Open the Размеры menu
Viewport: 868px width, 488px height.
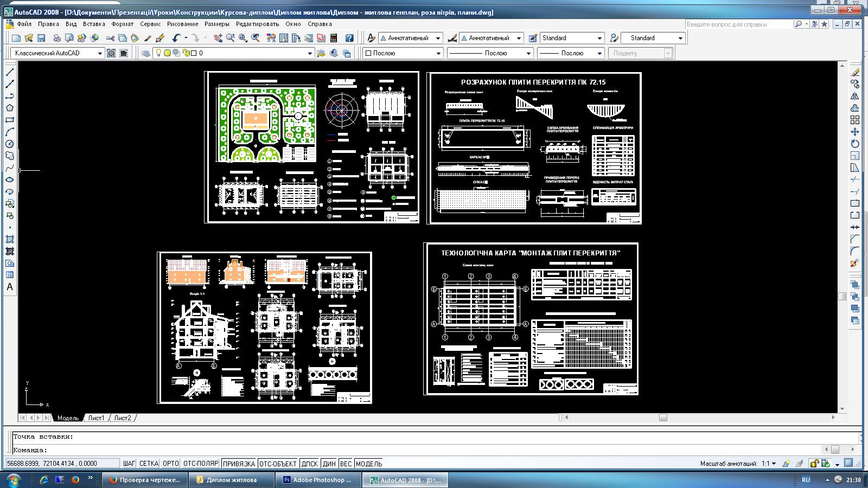point(217,24)
